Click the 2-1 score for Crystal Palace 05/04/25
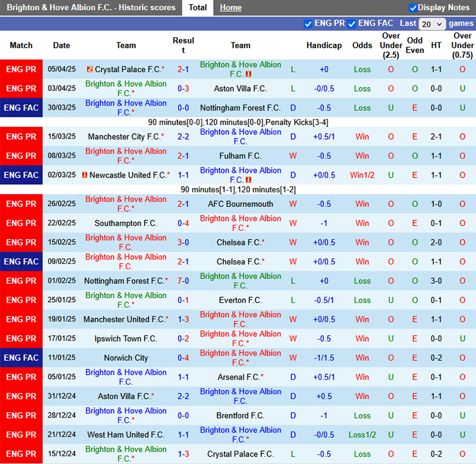The image size is (476, 464). coord(183,70)
